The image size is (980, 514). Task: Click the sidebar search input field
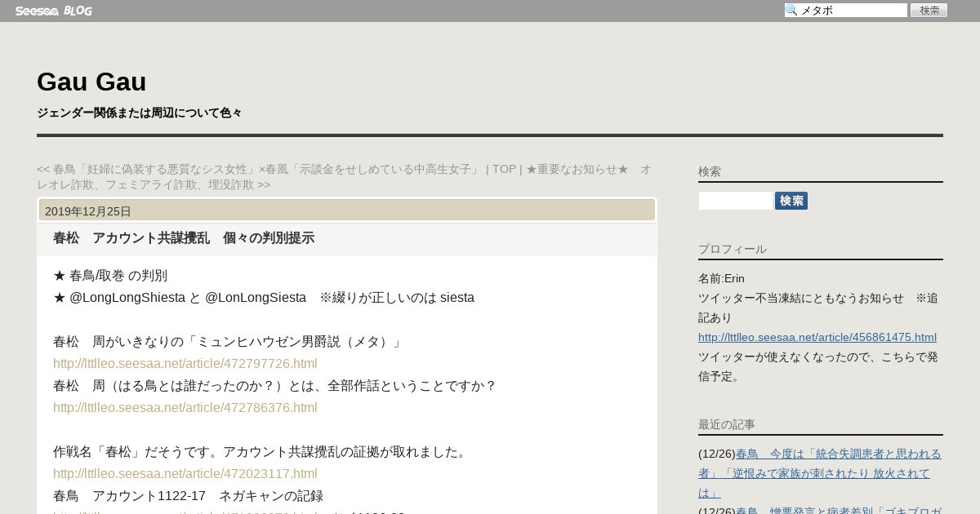(736, 201)
